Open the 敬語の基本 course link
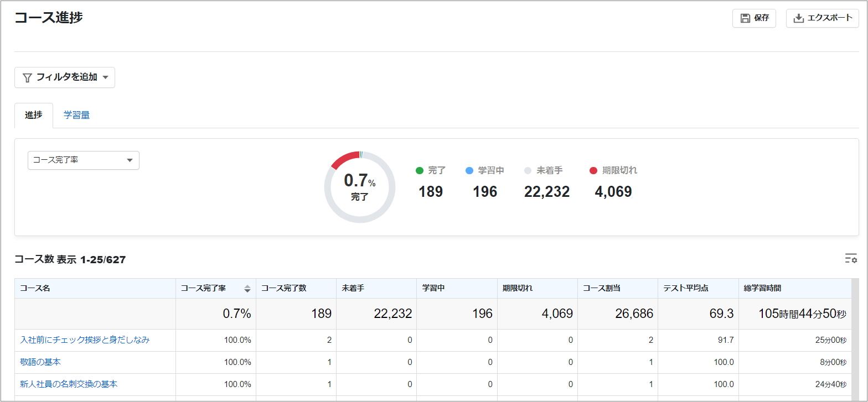This screenshot has height=402, width=868. 40,362
